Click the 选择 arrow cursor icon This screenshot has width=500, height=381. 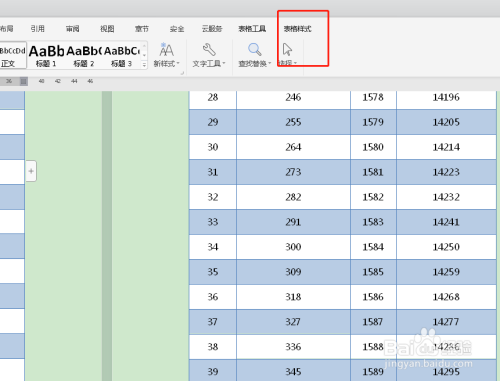coord(287,49)
